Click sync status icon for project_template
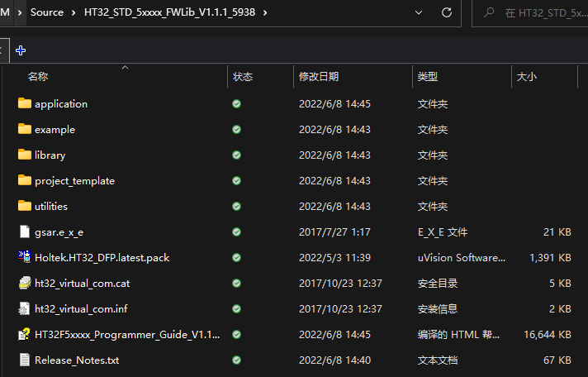The image size is (588, 377). [237, 180]
